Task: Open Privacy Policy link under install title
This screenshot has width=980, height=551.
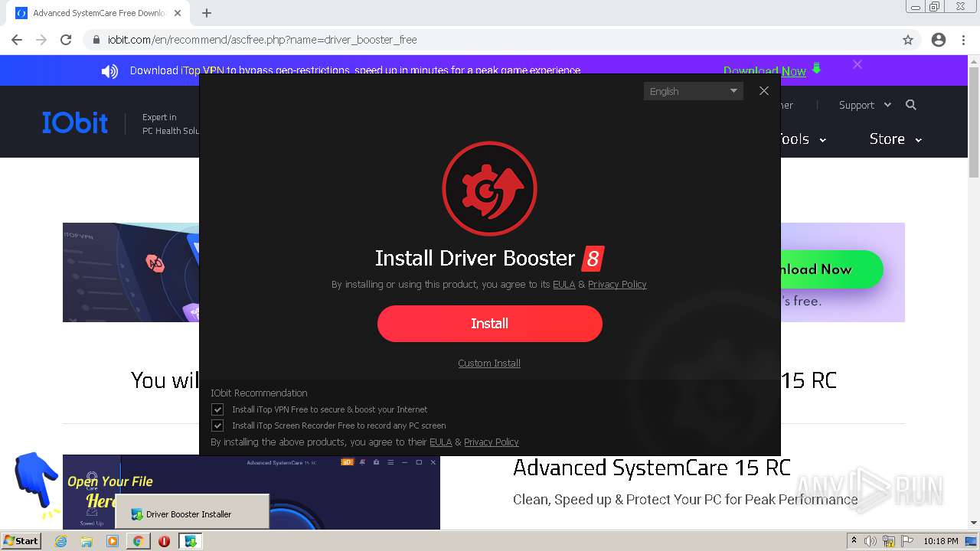Action: click(617, 284)
